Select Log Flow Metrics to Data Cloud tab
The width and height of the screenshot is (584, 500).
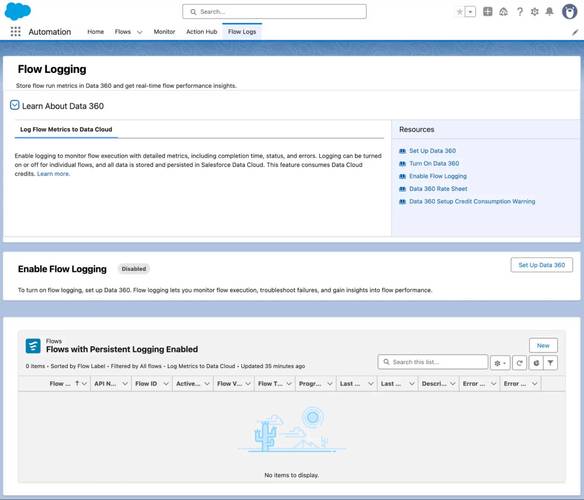(x=66, y=129)
